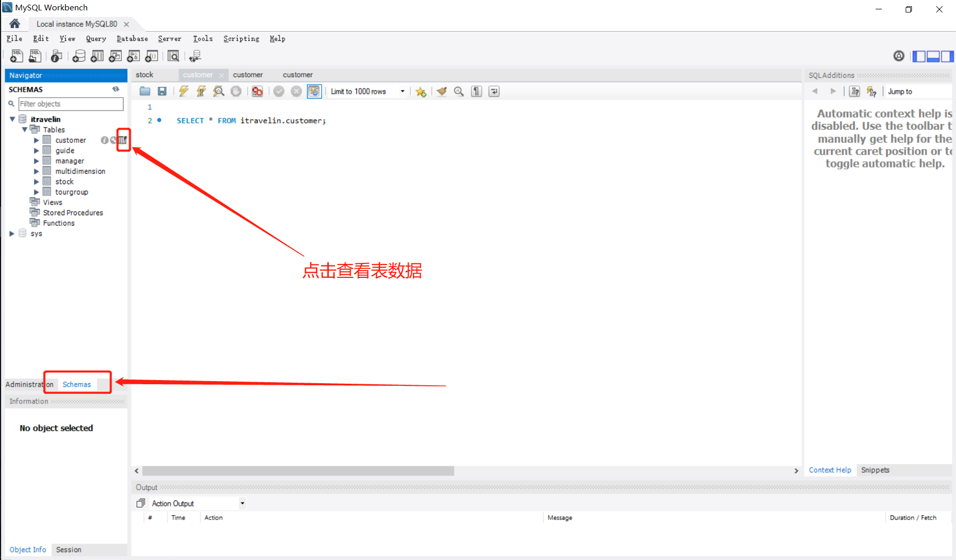This screenshot has height=560, width=956.
Task: Create a new function icon
Action: tap(151, 55)
